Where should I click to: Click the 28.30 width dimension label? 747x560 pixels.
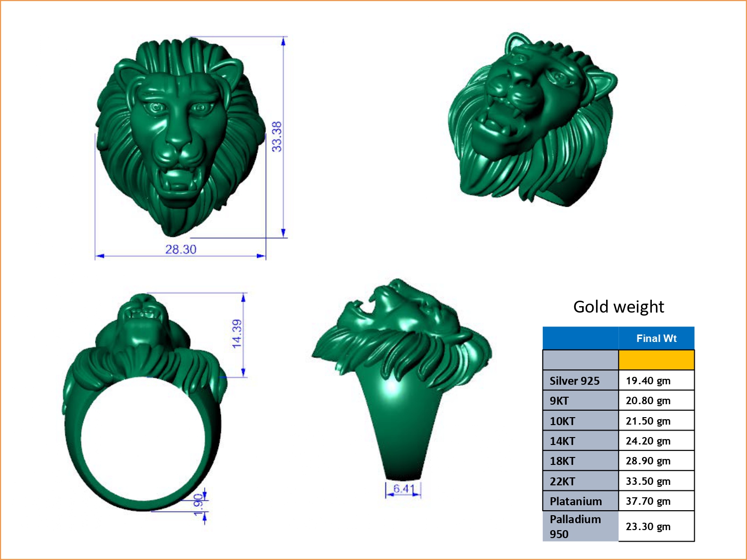point(181,249)
